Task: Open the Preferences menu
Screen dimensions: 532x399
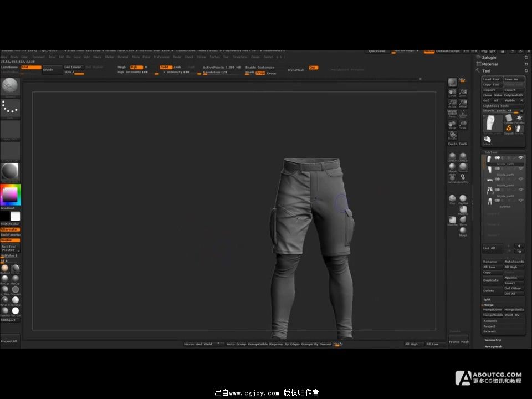Action: [x=161, y=57]
